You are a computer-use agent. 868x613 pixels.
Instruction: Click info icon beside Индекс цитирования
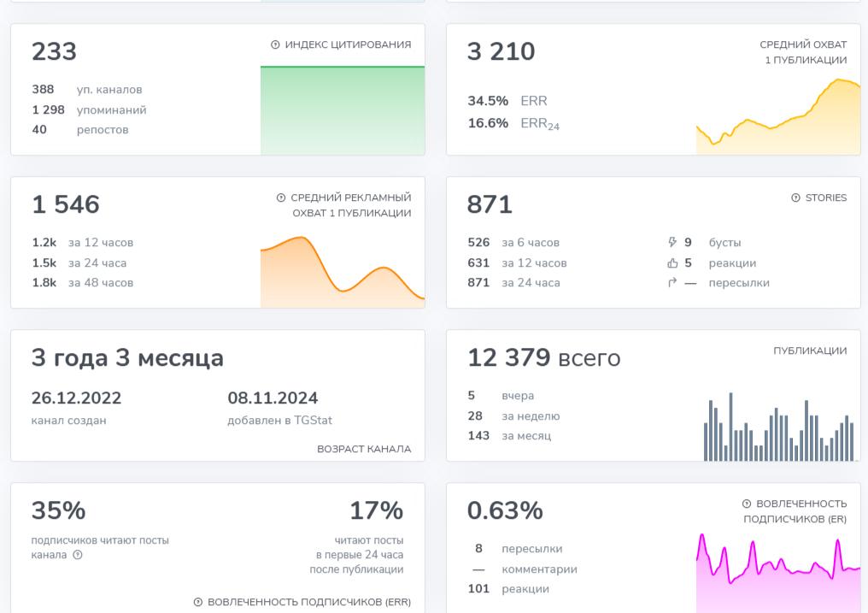click(x=275, y=44)
